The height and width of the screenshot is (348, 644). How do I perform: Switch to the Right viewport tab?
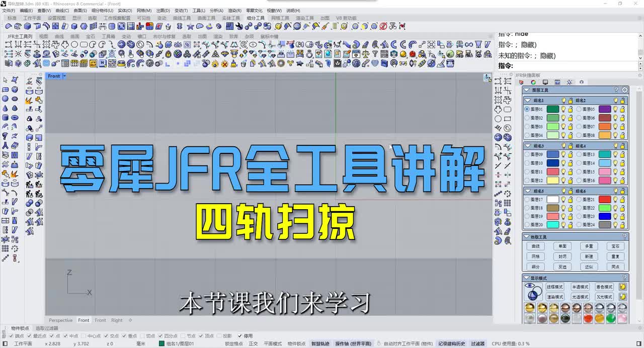117,320
